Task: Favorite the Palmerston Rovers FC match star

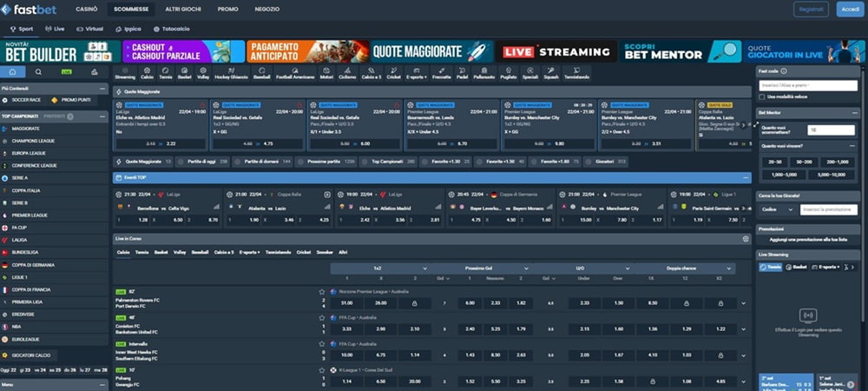Action: [322, 292]
